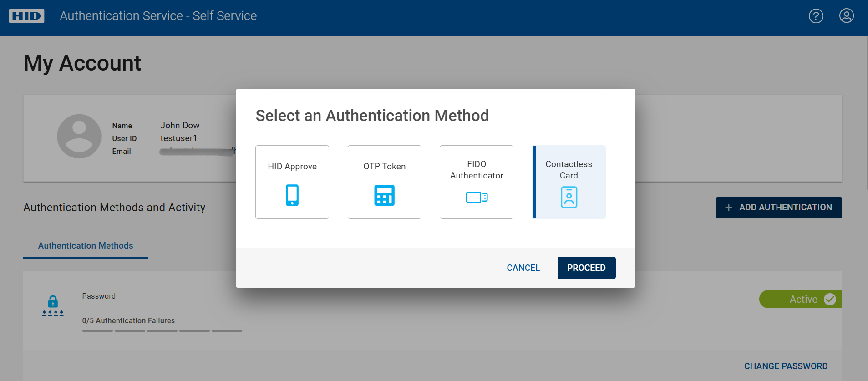Click the password lock icon

[x=53, y=305]
